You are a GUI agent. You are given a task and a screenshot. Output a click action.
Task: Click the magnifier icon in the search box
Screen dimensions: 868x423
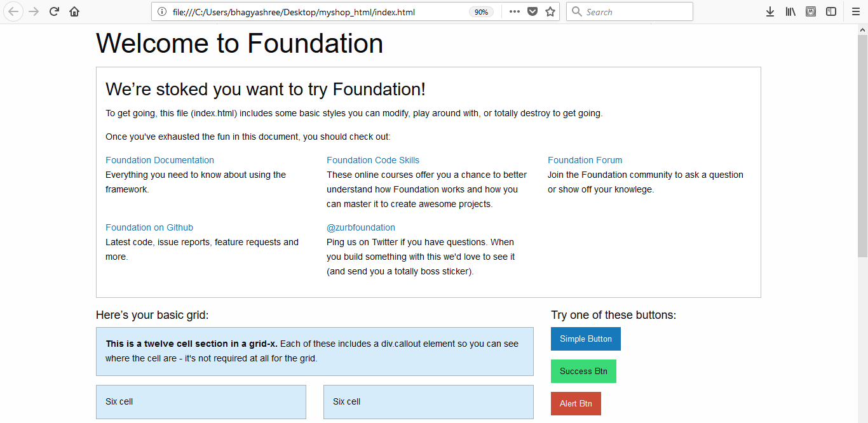pyautogui.click(x=577, y=11)
